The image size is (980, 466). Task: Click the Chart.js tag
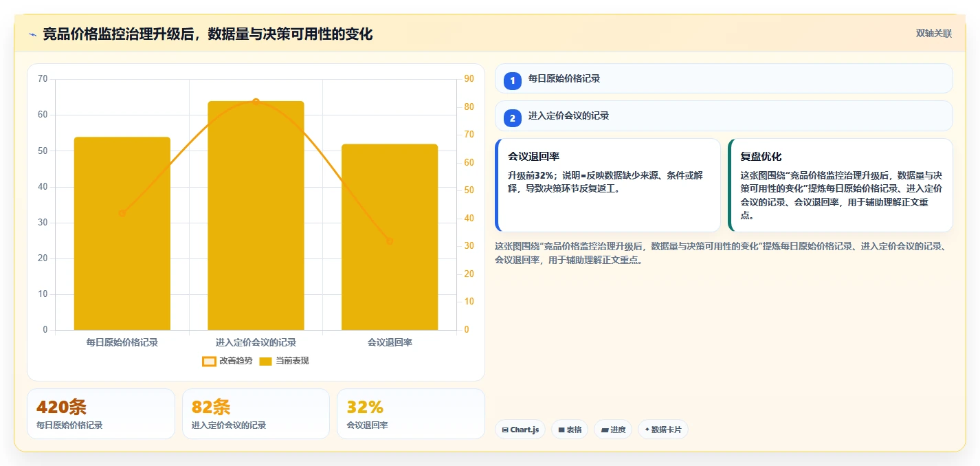(x=521, y=430)
